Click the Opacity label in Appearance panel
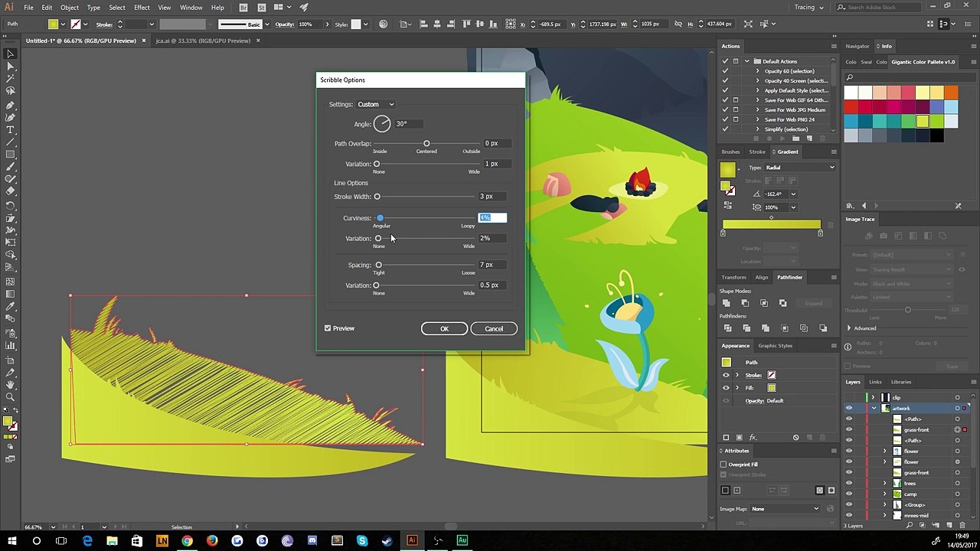The image size is (980, 551). click(x=755, y=401)
